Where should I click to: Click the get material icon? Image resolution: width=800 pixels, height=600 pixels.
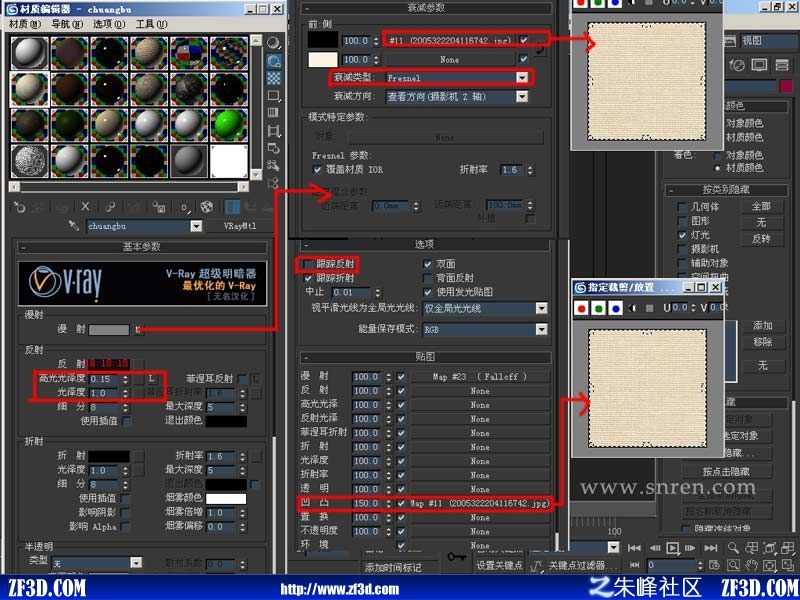(19, 207)
